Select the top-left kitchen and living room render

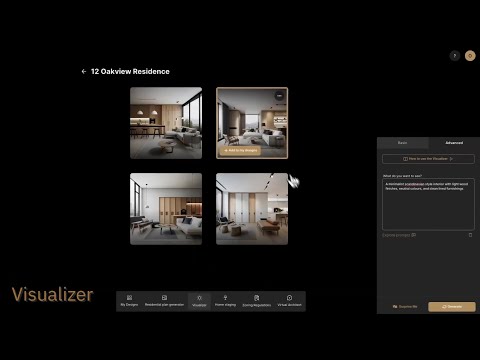pyautogui.click(x=166, y=123)
